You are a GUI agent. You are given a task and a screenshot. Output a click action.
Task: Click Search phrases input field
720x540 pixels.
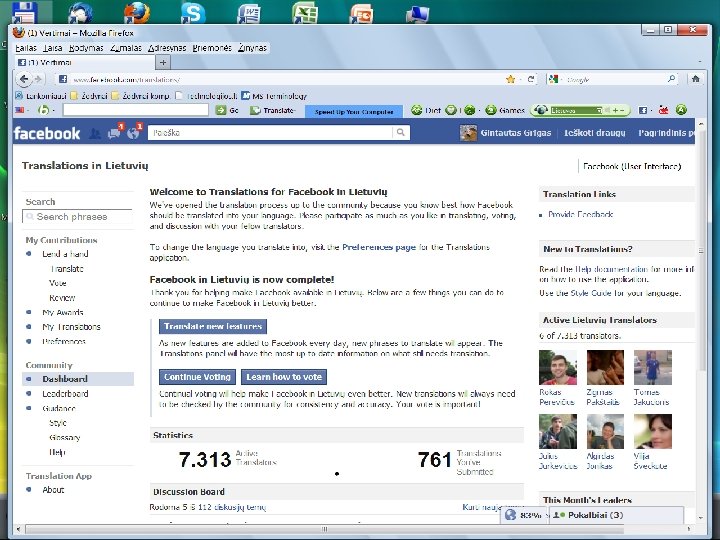tap(78, 216)
